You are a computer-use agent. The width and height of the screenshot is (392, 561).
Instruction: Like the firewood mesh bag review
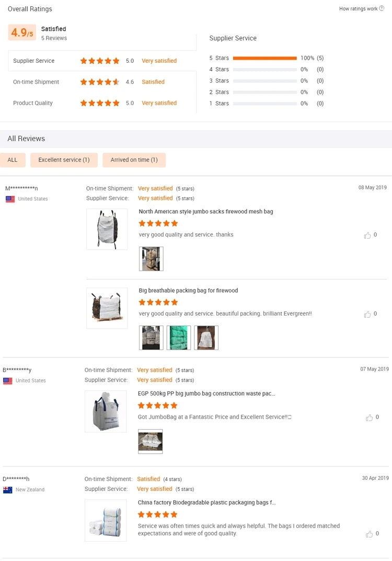pos(367,235)
